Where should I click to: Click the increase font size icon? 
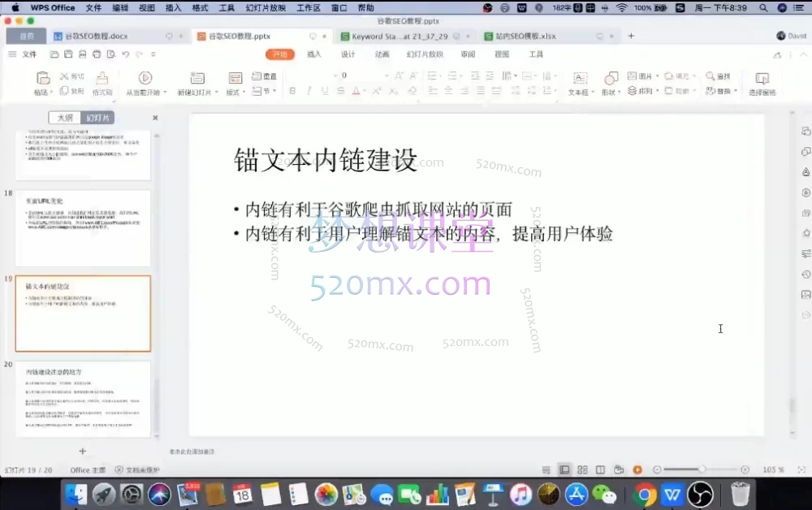pos(399,76)
